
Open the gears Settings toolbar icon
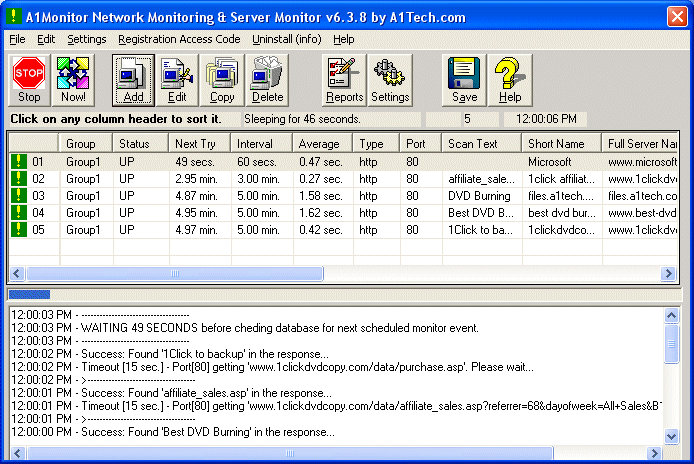coord(390,80)
